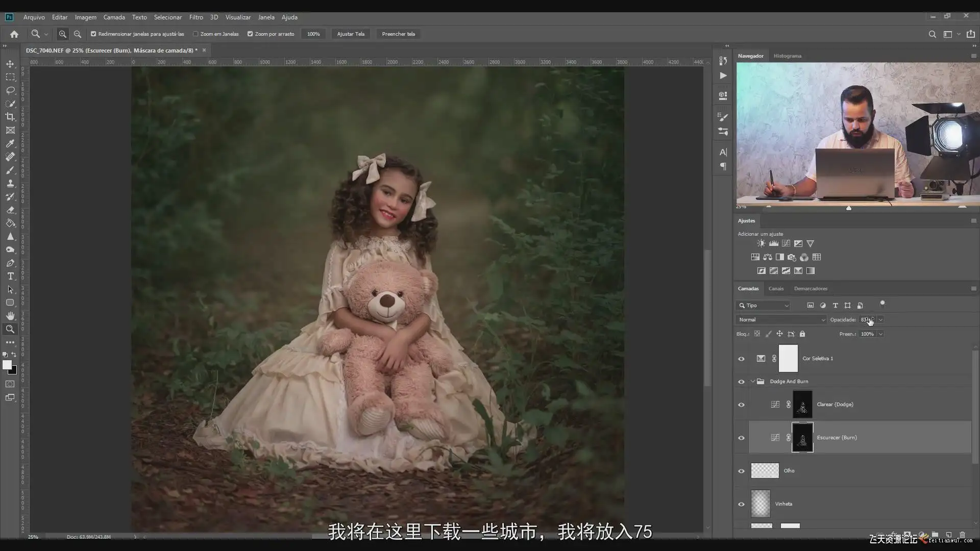Image resolution: width=980 pixels, height=551 pixels.
Task: Enable the Zoom em Janelas checkbox
Action: (x=195, y=34)
